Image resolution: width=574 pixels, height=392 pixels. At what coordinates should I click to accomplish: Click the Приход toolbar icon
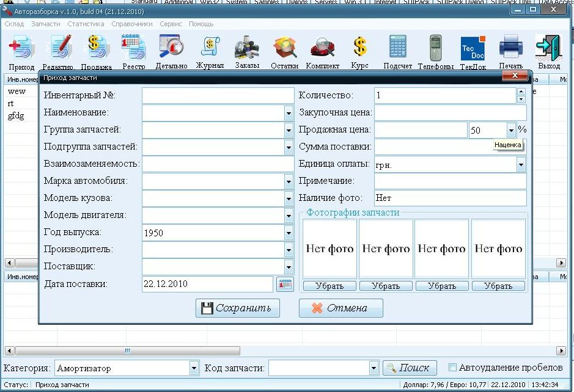[x=21, y=49]
